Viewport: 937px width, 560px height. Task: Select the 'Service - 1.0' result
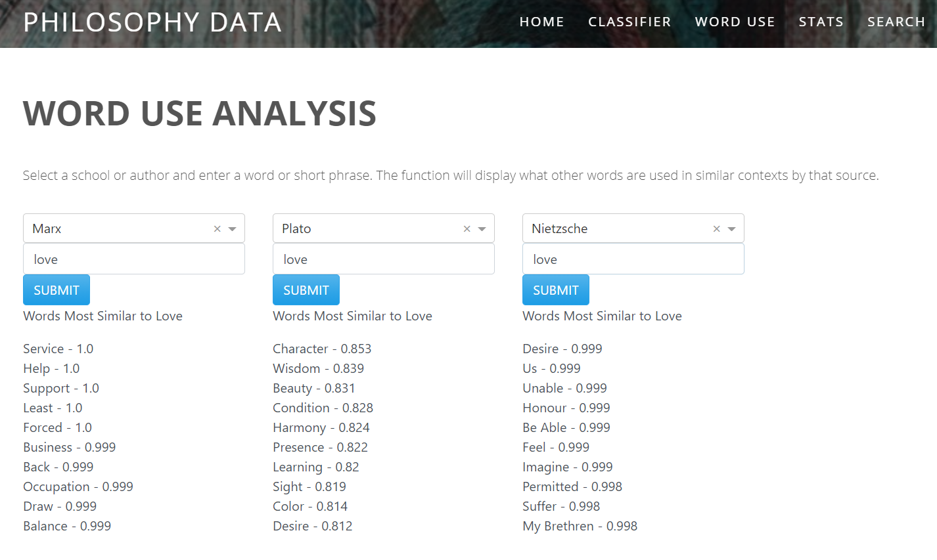click(58, 349)
